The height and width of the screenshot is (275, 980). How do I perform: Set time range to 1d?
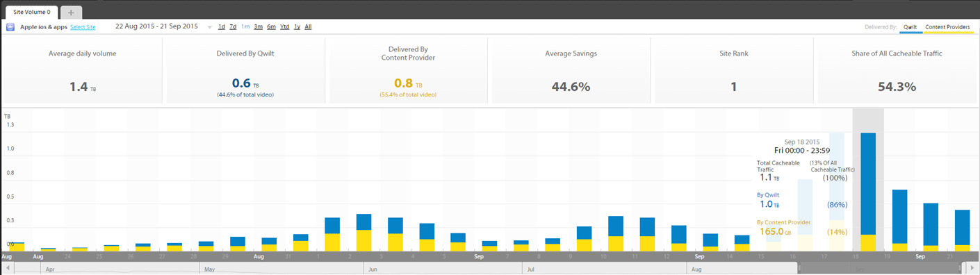click(x=222, y=27)
